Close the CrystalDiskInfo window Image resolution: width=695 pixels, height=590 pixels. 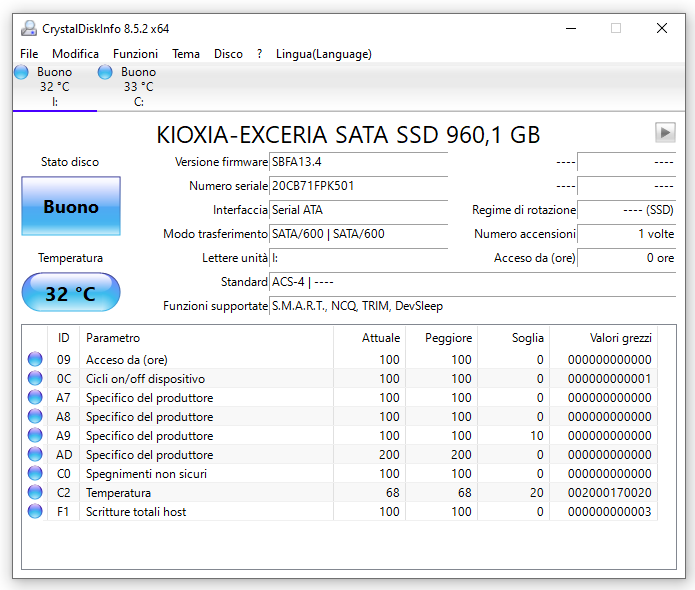(x=662, y=28)
